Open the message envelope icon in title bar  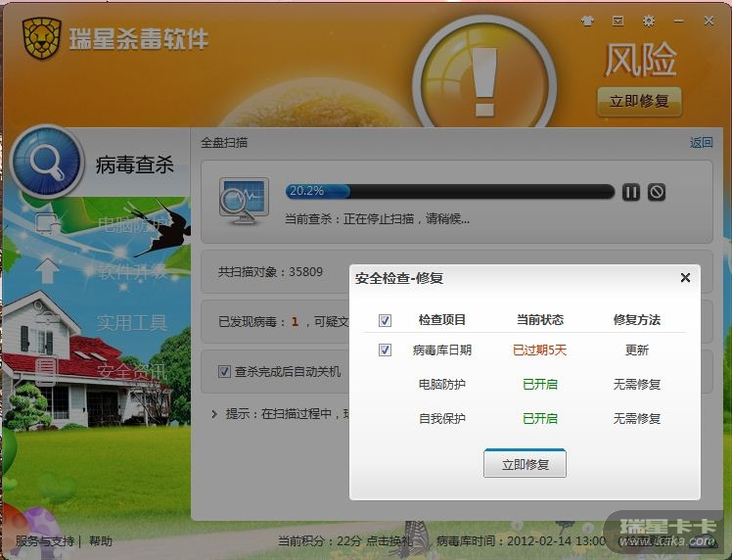pos(618,21)
